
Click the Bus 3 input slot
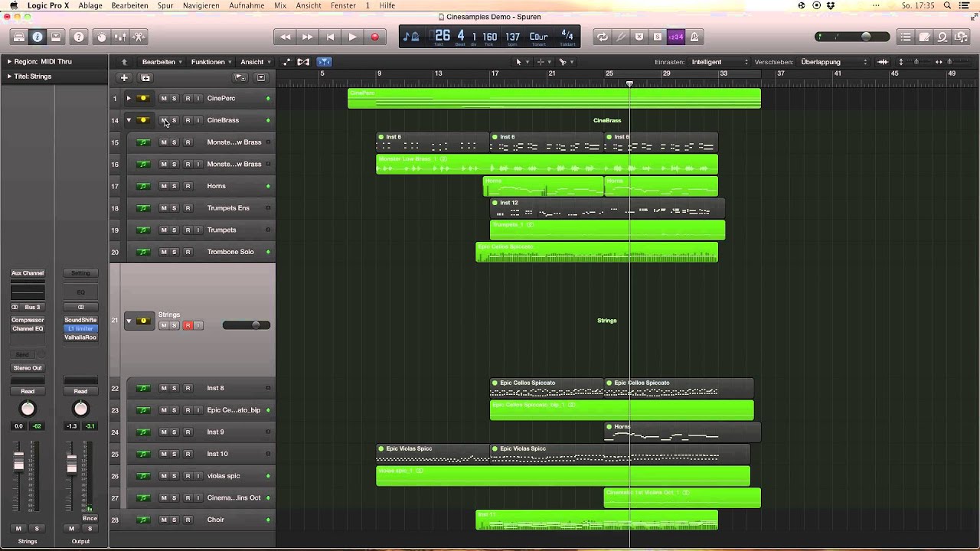pos(31,307)
